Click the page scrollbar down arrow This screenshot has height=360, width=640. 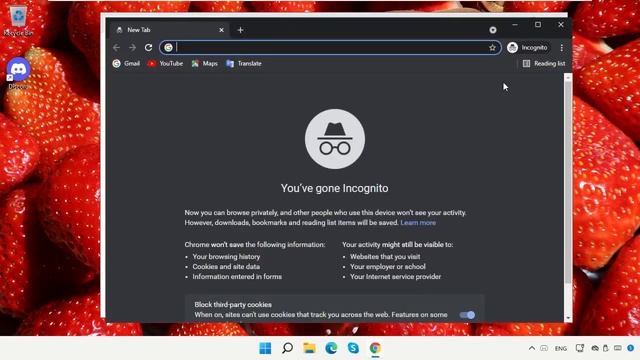coord(568,318)
